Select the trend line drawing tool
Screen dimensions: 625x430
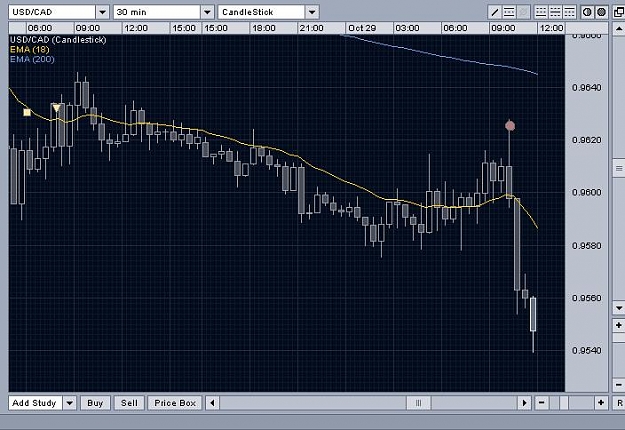pos(495,12)
